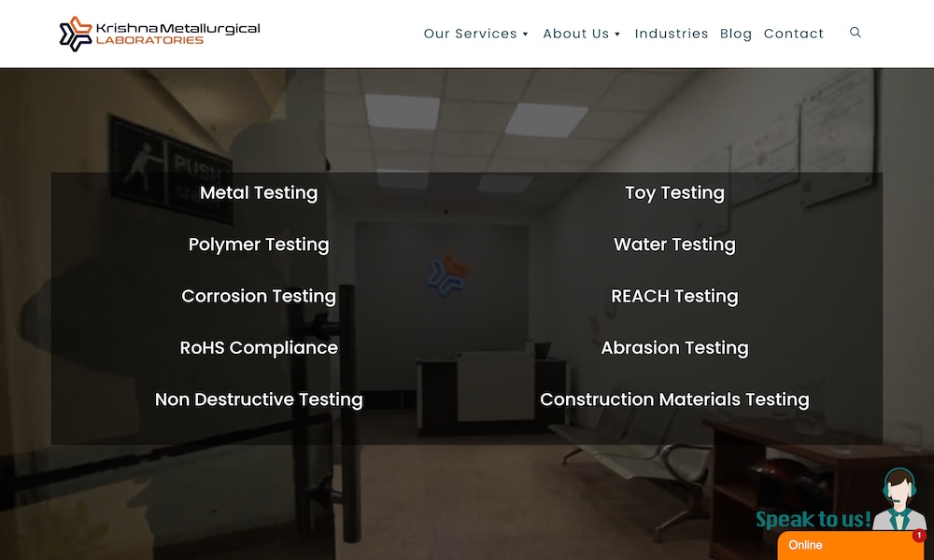Open Toy Testing link
The height and width of the screenshot is (560, 934).
[x=674, y=193]
